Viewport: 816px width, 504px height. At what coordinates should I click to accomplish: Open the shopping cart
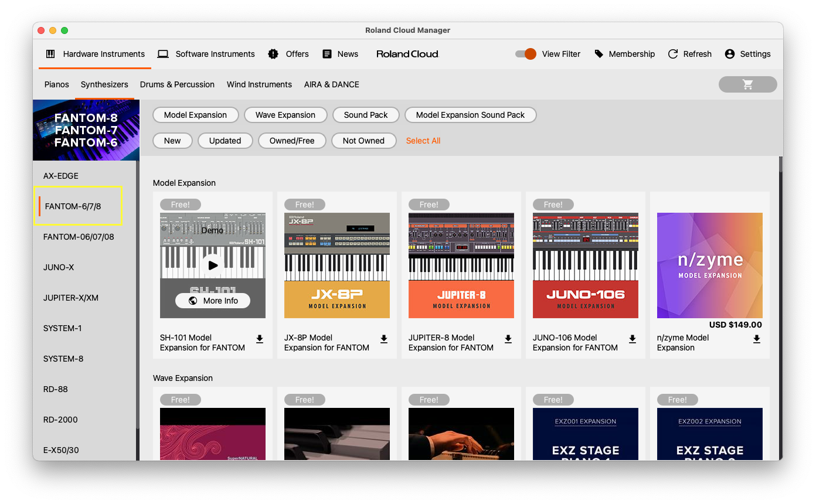[x=747, y=84]
